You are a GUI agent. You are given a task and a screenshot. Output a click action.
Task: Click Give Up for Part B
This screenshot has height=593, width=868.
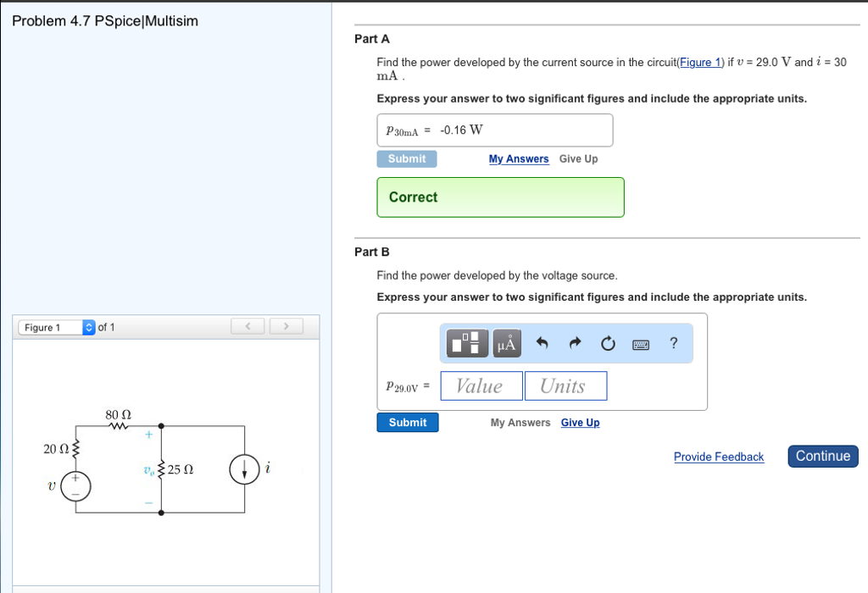580,423
